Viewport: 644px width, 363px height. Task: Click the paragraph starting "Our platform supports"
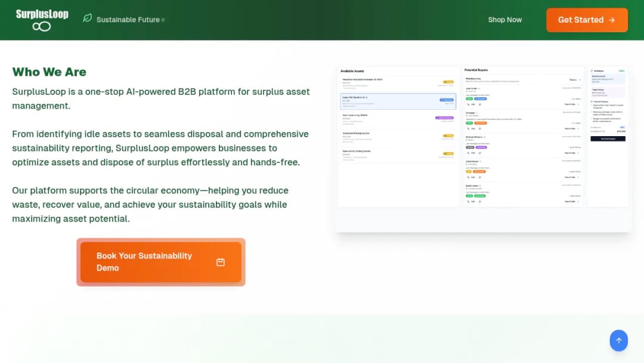pos(150,204)
